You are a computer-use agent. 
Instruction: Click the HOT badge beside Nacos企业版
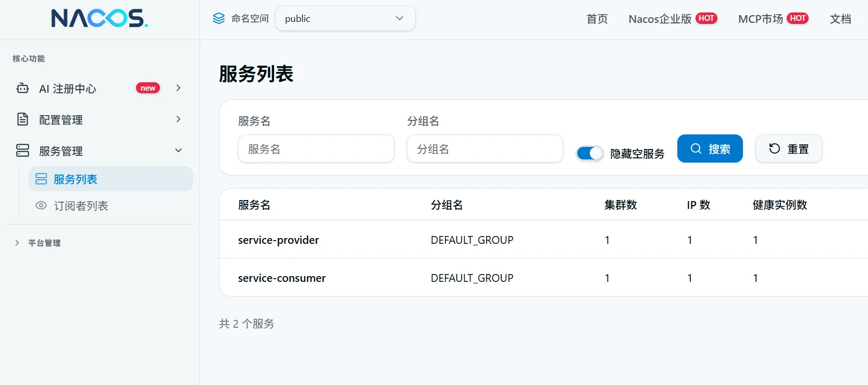click(706, 18)
